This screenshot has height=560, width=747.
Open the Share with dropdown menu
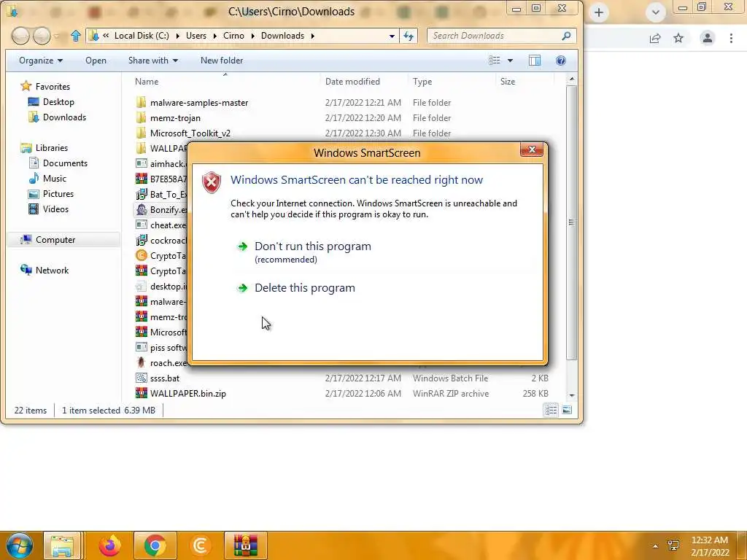tap(153, 61)
